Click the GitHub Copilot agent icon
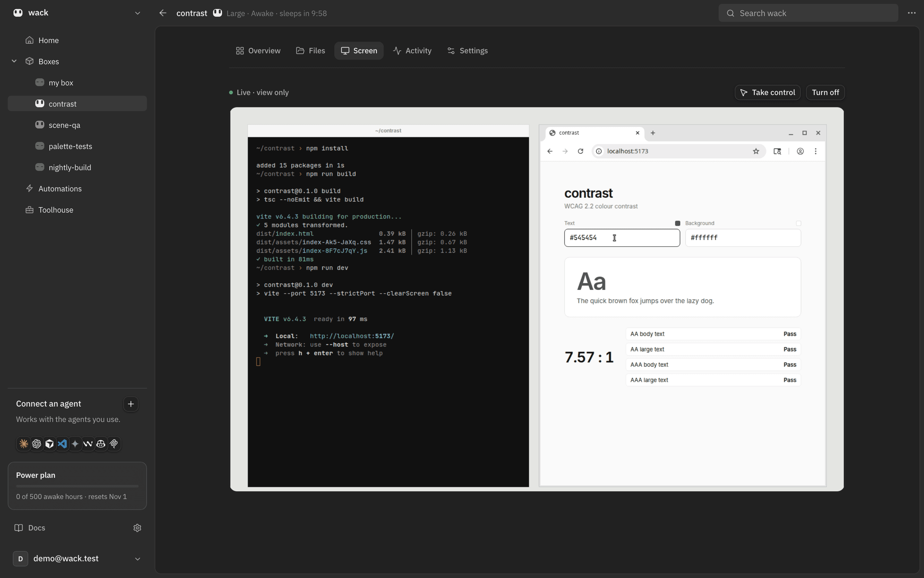The width and height of the screenshot is (924, 578). [101, 444]
